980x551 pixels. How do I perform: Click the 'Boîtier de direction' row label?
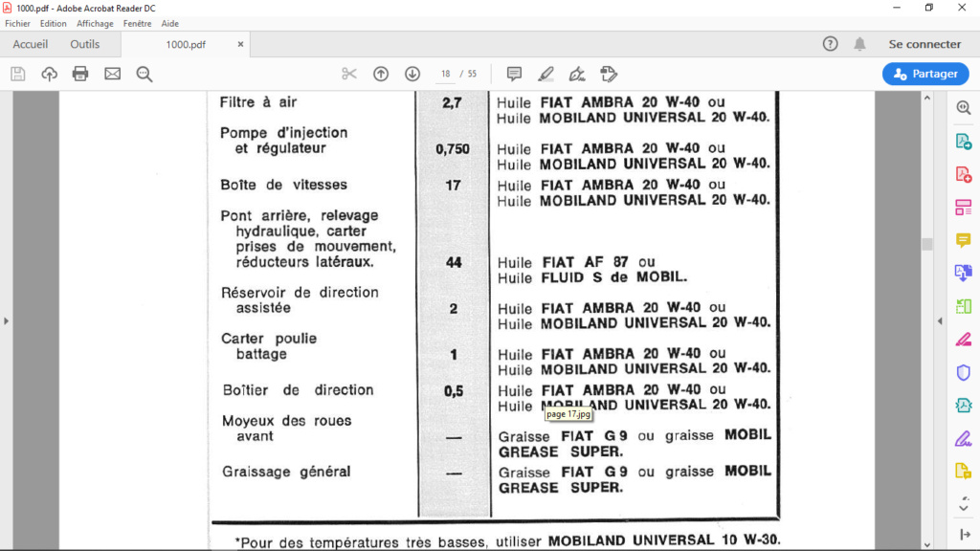pos(299,390)
